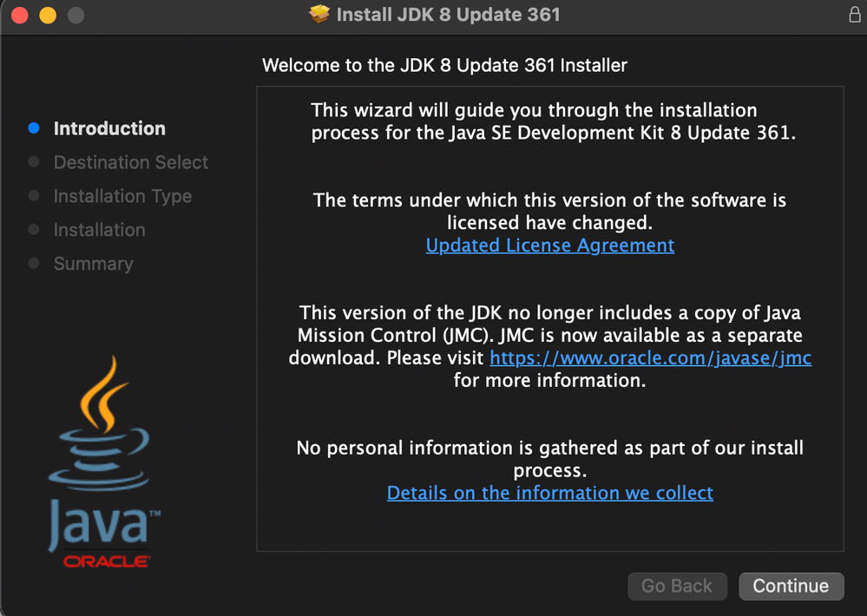Click the Continue button
This screenshot has width=867, height=616.
(791, 587)
